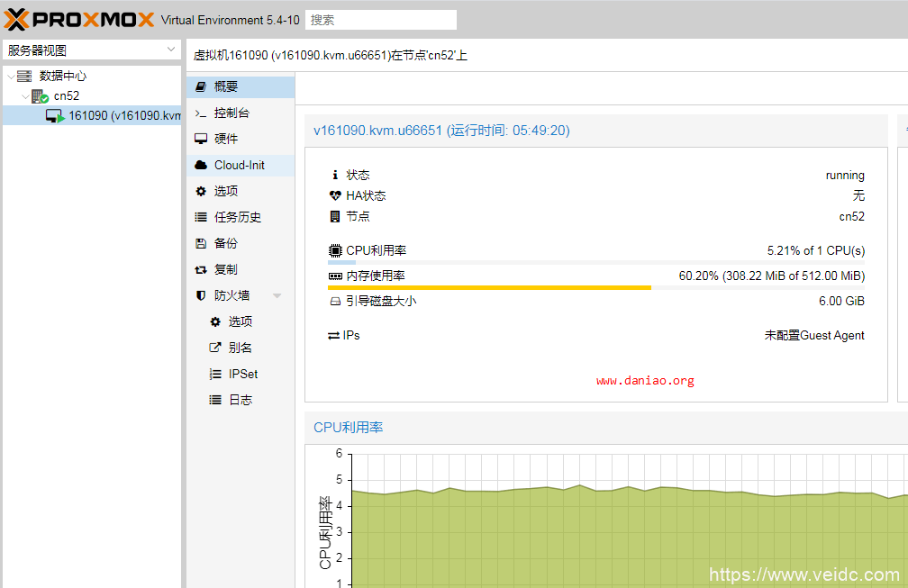Open the firewall 别名 alias item

(240, 348)
